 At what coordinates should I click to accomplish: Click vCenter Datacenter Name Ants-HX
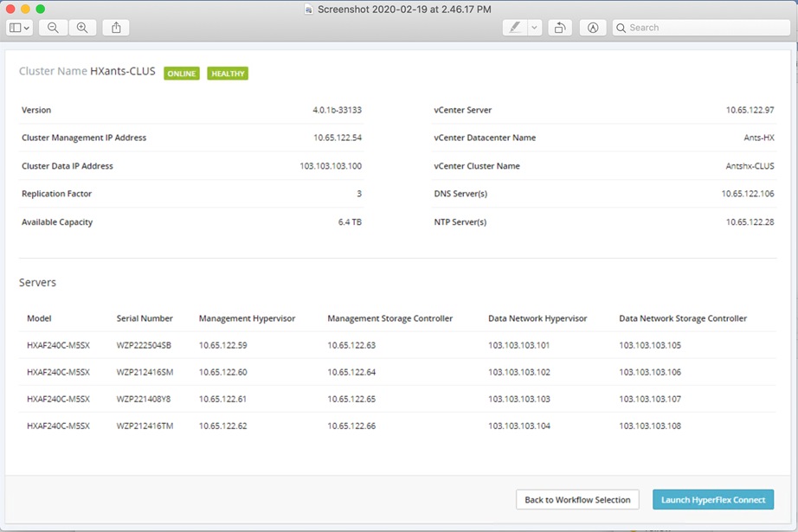[759, 138]
